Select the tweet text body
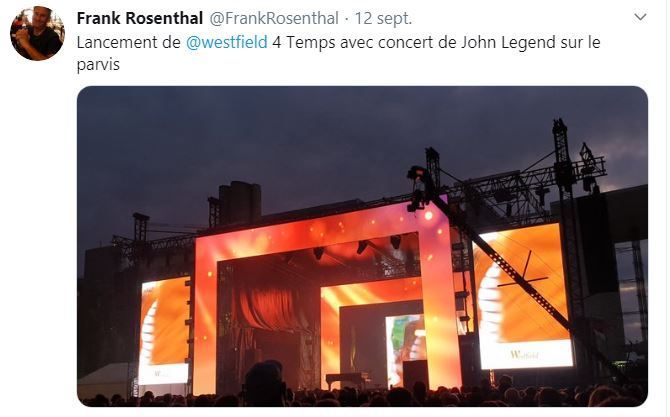The height and width of the screenshot is (417, 670). (338, 53)
